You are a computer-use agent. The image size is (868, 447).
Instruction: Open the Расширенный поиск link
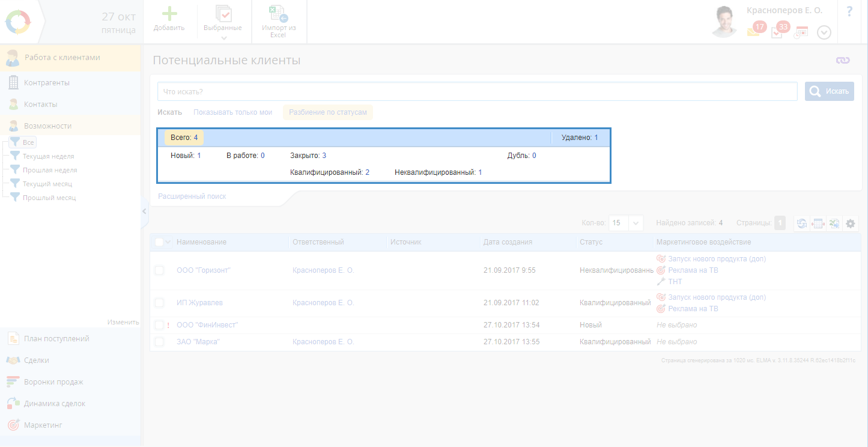click(192, 196)
